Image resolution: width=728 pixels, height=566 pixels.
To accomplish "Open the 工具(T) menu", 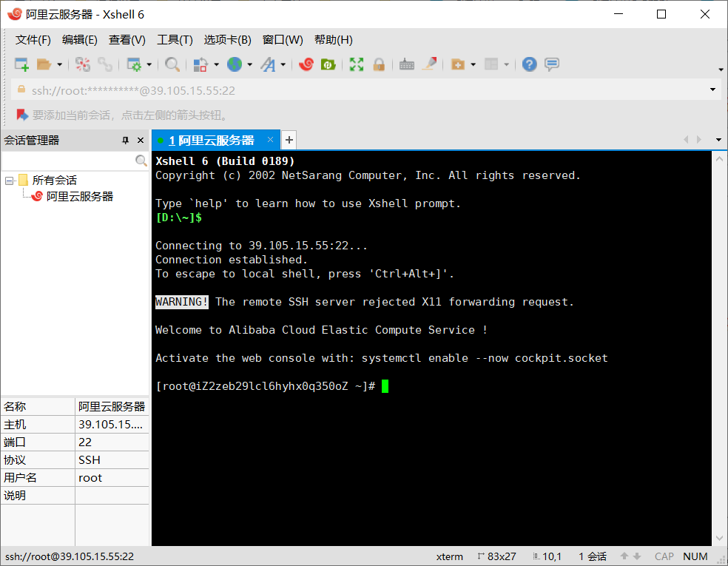I will [x=175, y=40].
